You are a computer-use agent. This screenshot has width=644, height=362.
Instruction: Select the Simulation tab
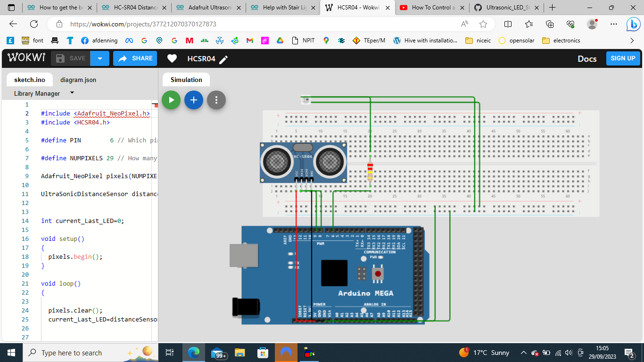[x=186, y=80]
